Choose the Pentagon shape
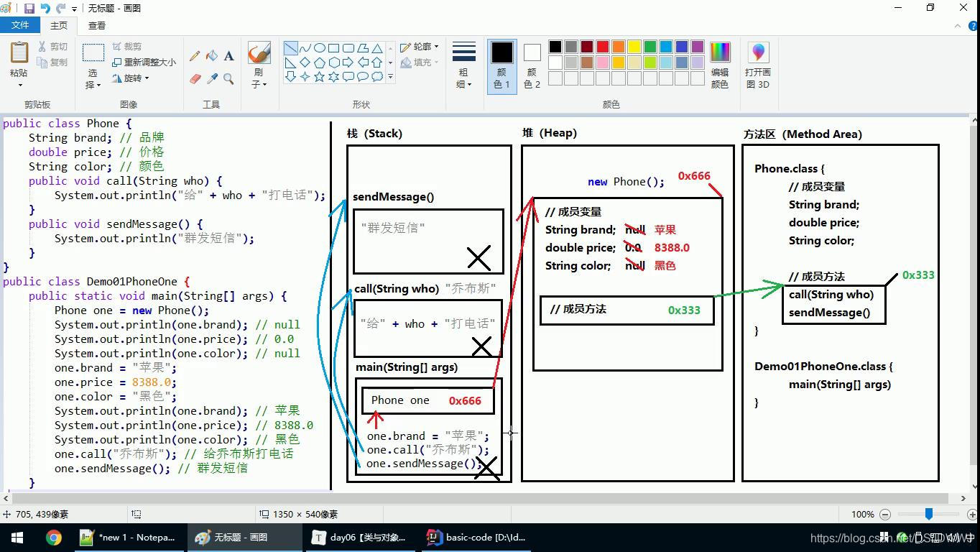 [319, 63]
